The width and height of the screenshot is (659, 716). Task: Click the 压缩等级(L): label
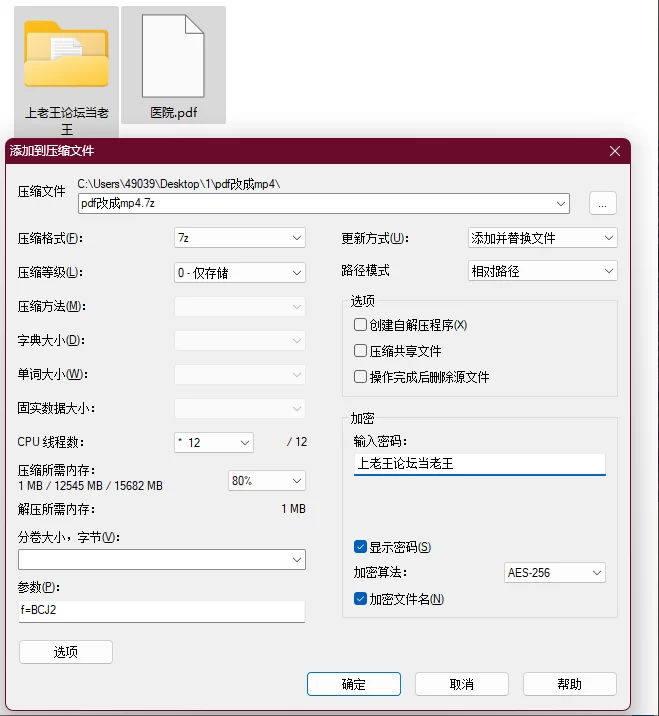point(50,273)
